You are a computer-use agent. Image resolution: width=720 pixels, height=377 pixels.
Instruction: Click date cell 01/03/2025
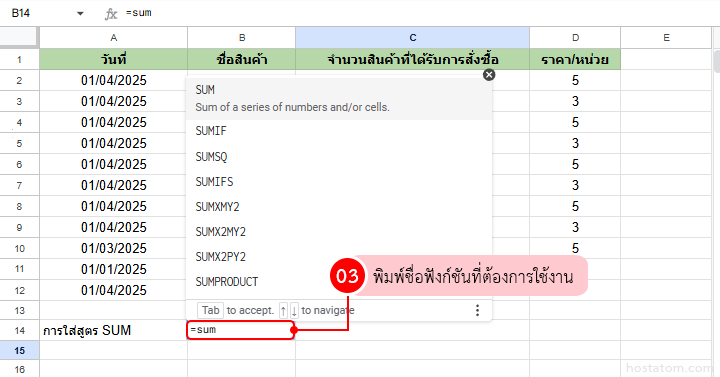pyautogui.click(x=113, y=248)
